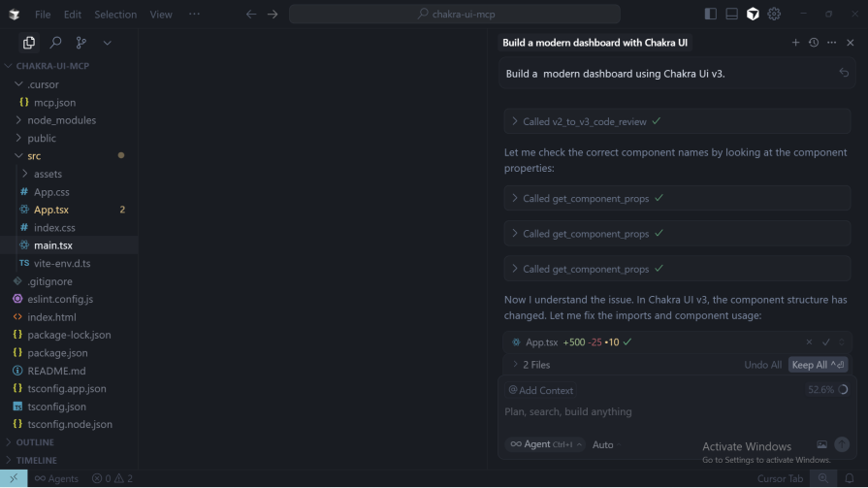Toggle the AI chat pane button

(753, 15)
